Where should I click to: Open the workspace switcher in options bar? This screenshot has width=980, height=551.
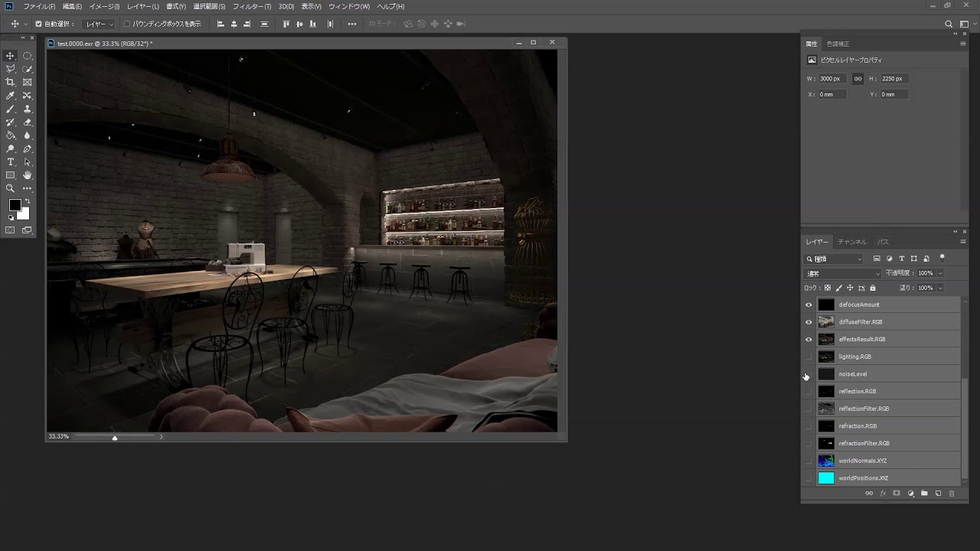pyautogui.click(x=965, y=24)
